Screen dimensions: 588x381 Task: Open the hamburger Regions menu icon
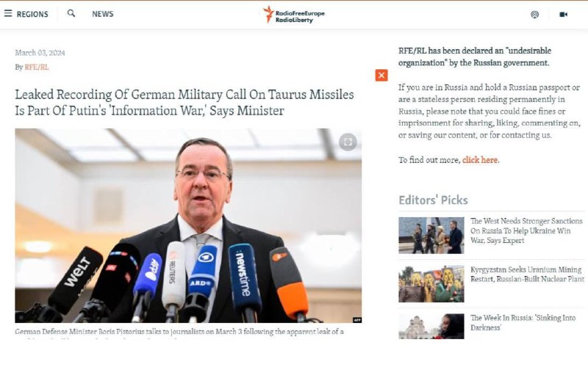tap(8, 13)
